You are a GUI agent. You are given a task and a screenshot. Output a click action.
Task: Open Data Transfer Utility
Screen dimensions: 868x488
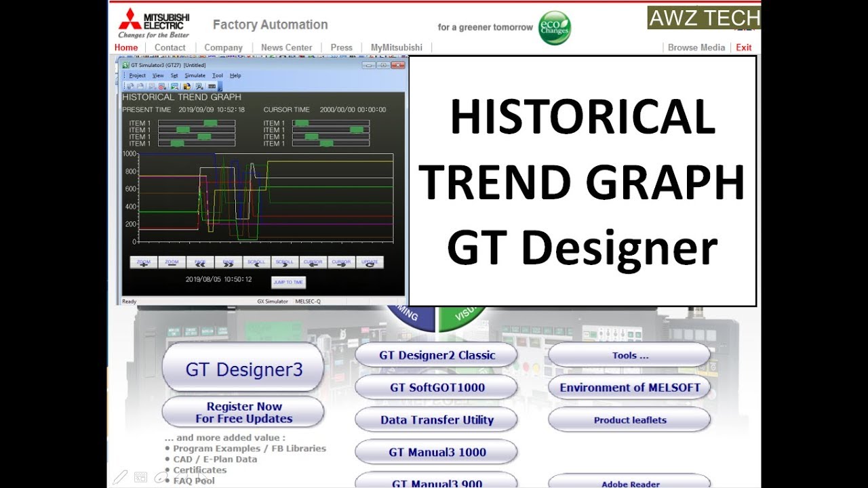coord(437,420)
